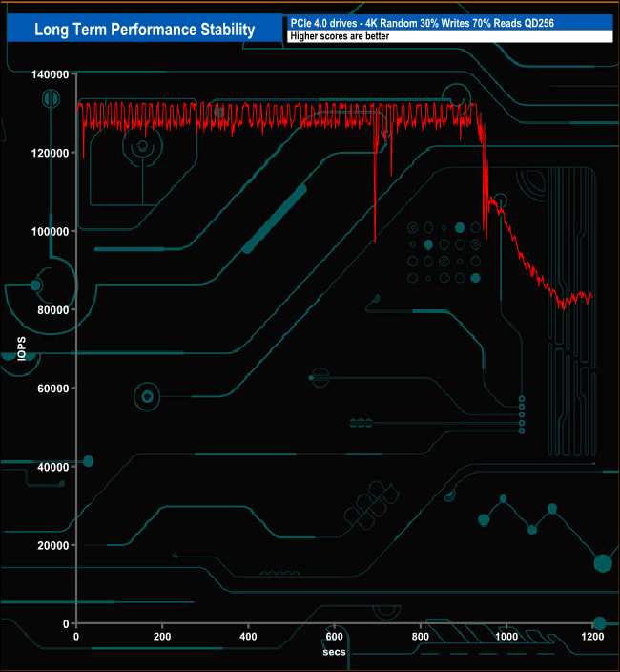Image resolution: width=620 pixels, height=672 pixels.
Task: Click the IOPS axis title
Action: pyautogui.click(x=21, y=348)
